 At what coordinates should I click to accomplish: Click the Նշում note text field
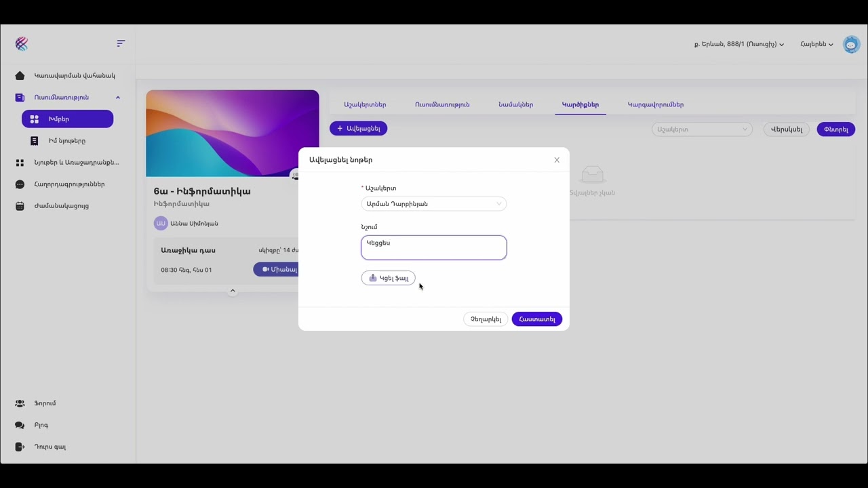433,247
